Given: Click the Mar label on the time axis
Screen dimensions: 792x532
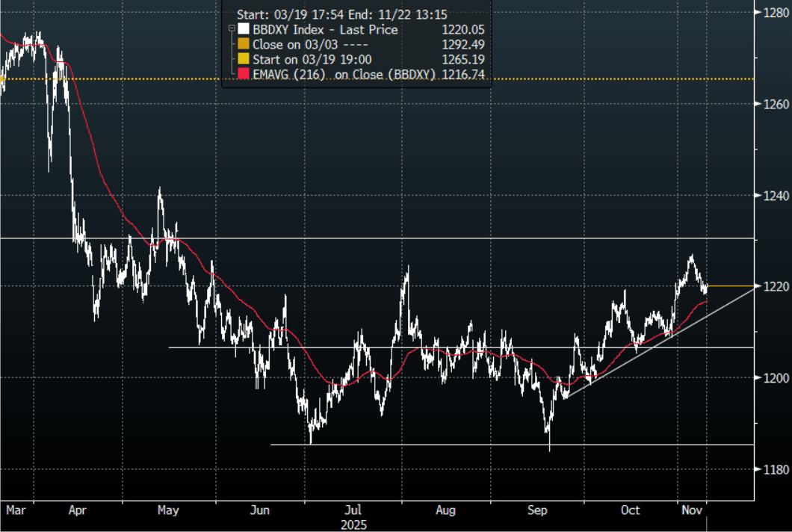Looking at the screenshot, I should point(15,510).
